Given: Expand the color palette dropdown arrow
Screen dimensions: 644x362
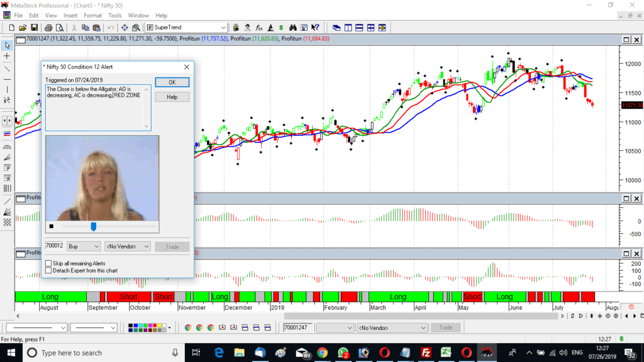Looking at the screenshot, I should click(169, 327).
